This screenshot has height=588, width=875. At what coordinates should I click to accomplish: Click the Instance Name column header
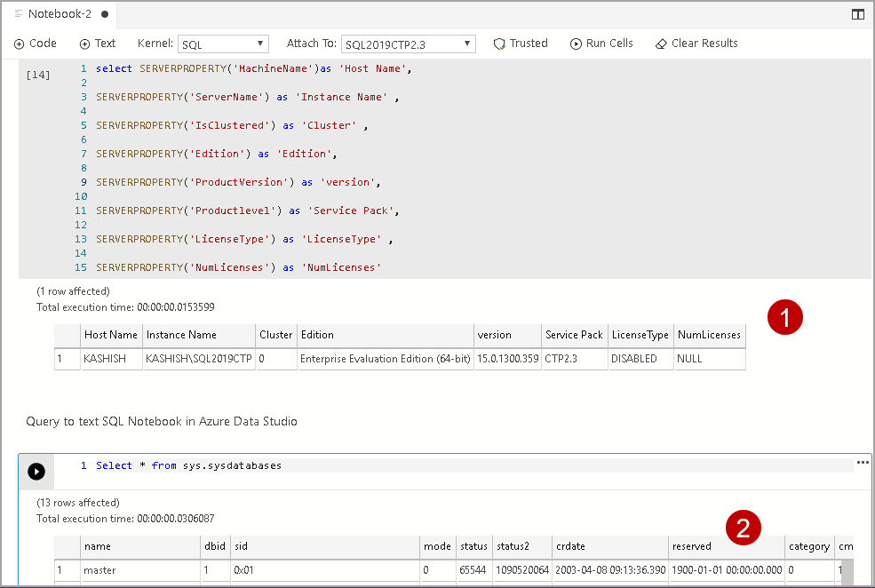pos(181,335)
